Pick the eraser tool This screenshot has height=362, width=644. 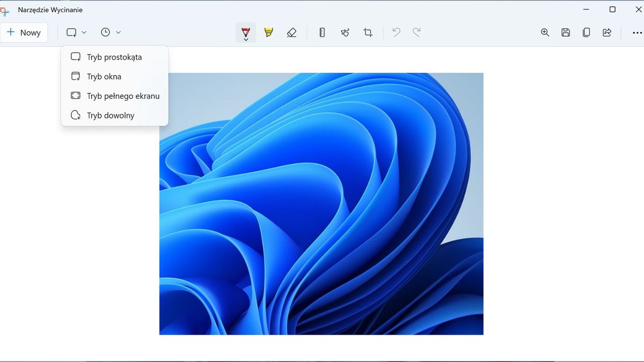(291, 32)
